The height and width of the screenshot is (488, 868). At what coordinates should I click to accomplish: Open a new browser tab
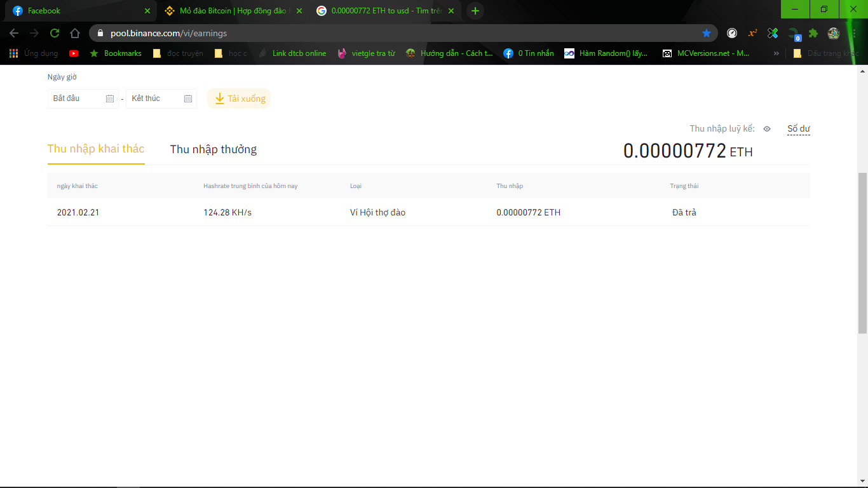coord(475,11)
